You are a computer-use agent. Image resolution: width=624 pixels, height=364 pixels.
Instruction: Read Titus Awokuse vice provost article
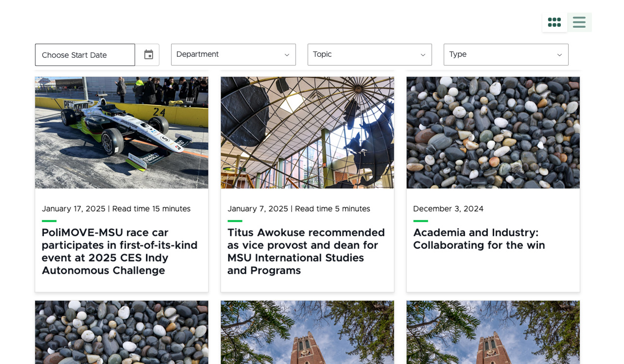[x=306, y=251]
